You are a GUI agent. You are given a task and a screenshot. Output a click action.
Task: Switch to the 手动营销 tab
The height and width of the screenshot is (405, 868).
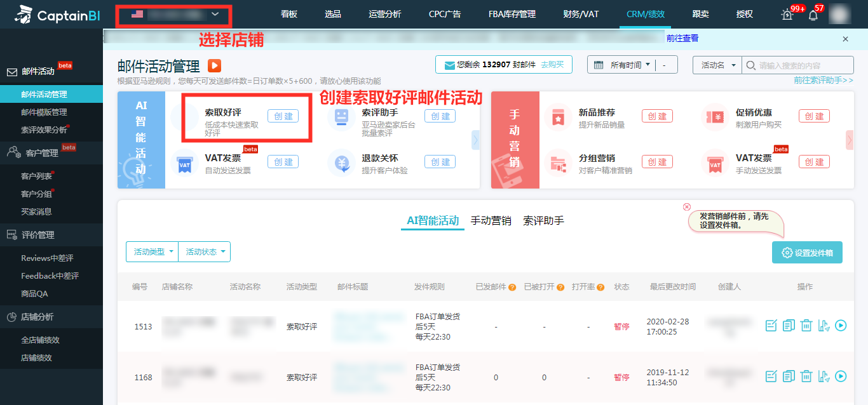(x=491, y=221)
